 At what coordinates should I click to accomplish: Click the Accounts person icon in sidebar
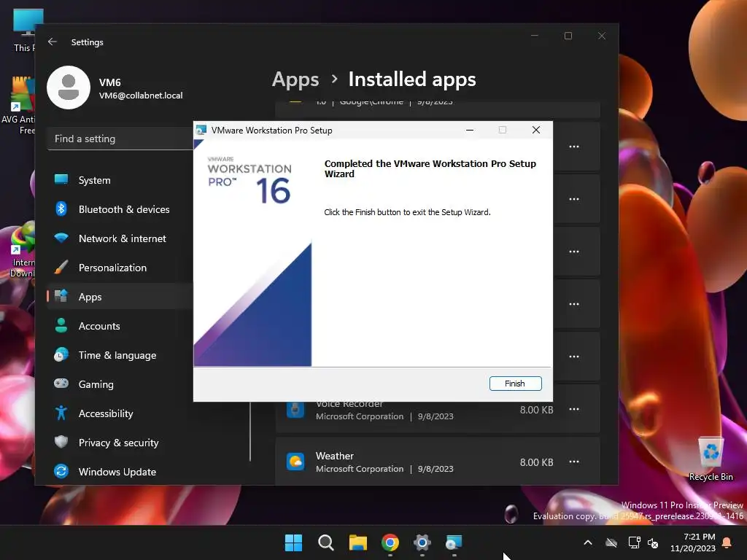point(61,325)
